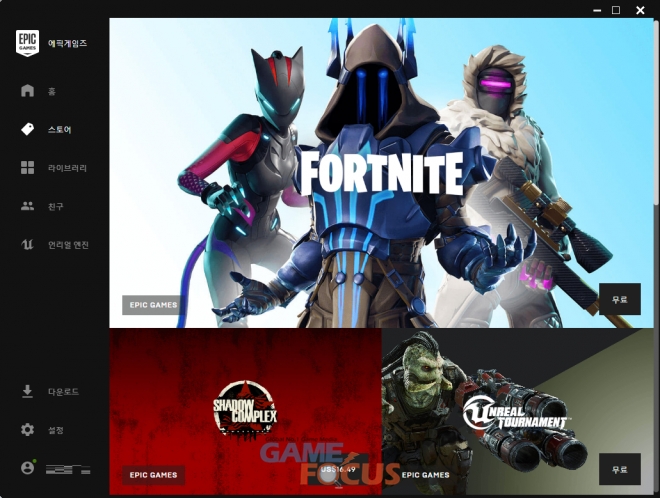Click the Epic Games logo icon

27,43
